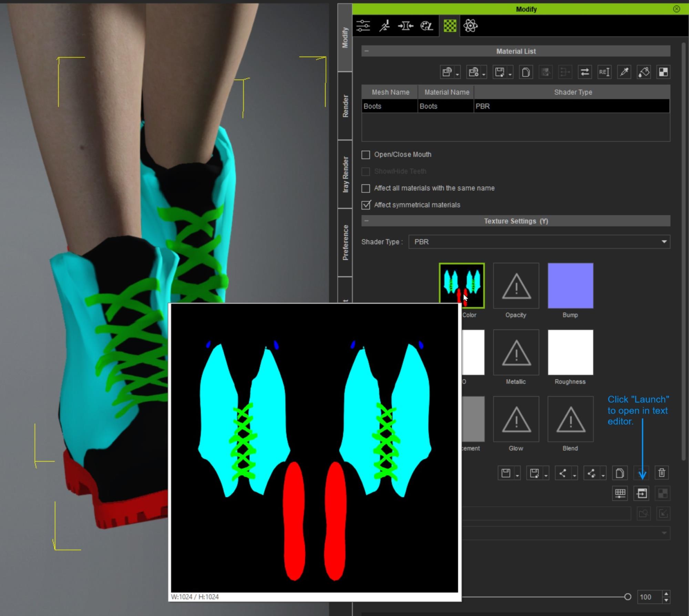The height and width of the screenshot is (616, 689).
Task: Open dropdown arrow of second load-material icon
Action: [x=484, y=74]
